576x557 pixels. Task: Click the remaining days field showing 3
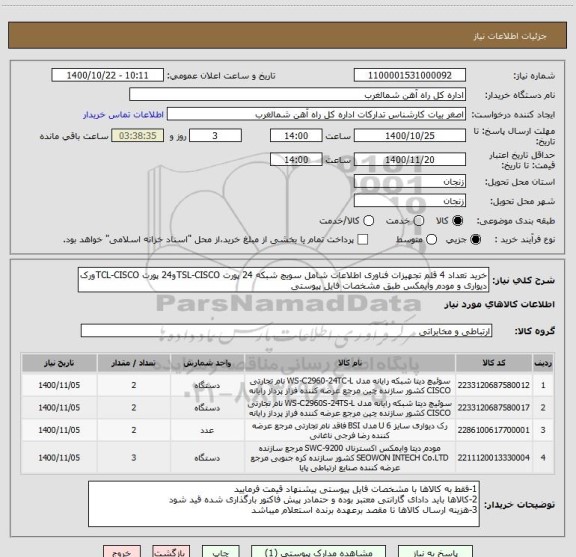click(x=215, y=136)
